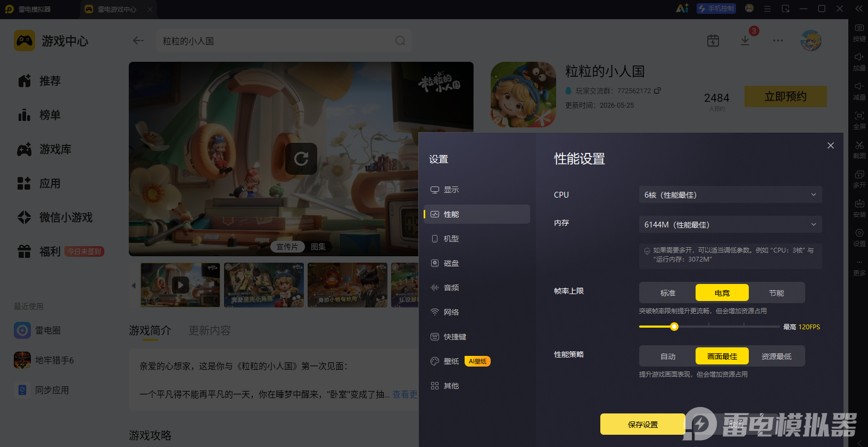The height and width of the screenshot is (447, 868).
Task: Set frame rate limit to 标准
Action: pyautogui.click(x=668, y=293)
